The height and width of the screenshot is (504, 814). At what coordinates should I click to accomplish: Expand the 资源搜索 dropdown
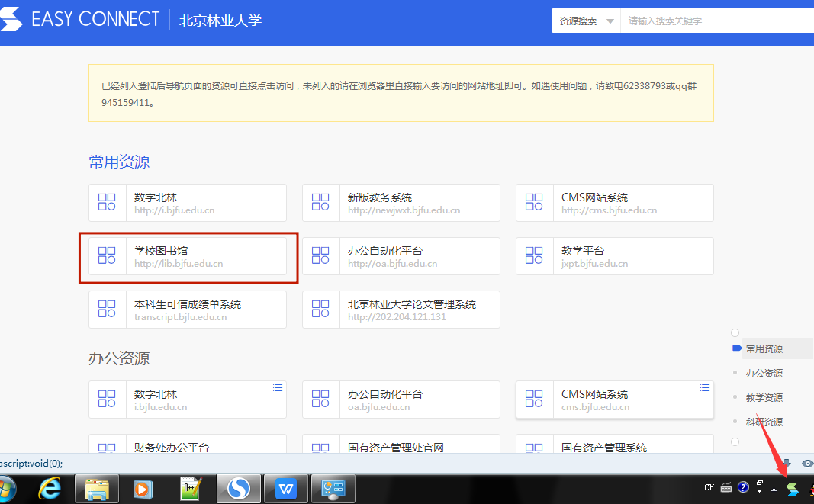point(586,21)
